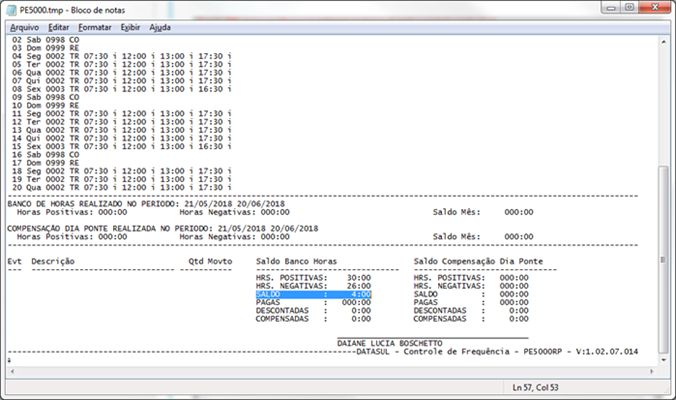Click 'DESCONTADAS' under Saldo Banco Horas

(x=282, y=311)
